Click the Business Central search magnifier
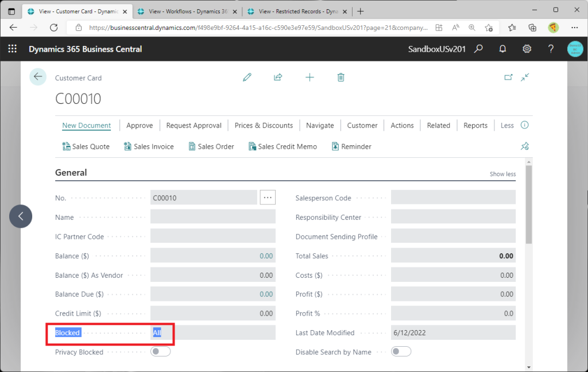Screen dimensions: 588x372 click(x=478, y=49)
